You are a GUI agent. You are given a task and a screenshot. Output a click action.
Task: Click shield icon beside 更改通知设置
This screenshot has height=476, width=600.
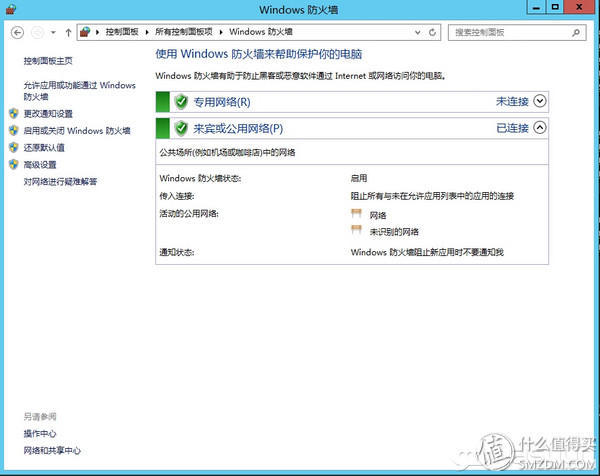coord(13,114)
